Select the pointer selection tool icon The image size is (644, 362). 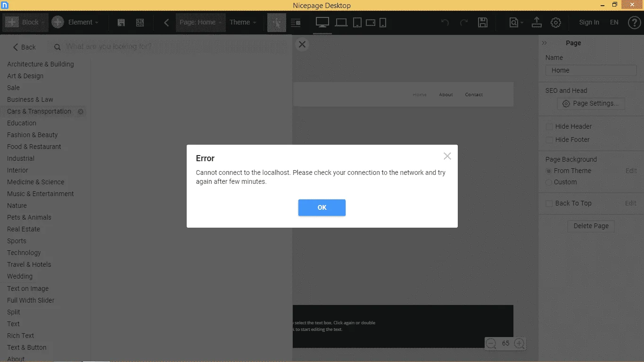tap(277, 22)
